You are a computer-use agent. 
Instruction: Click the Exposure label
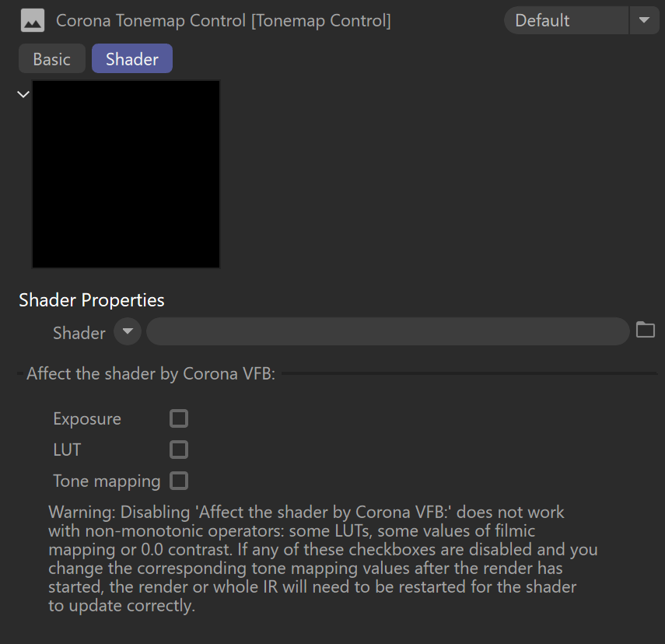87,418
